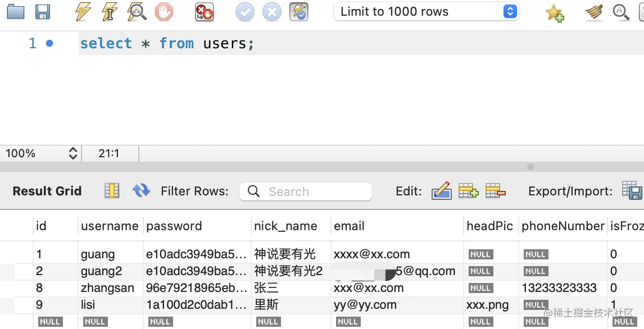Roll back the transaction with the X button

point(271,12)
